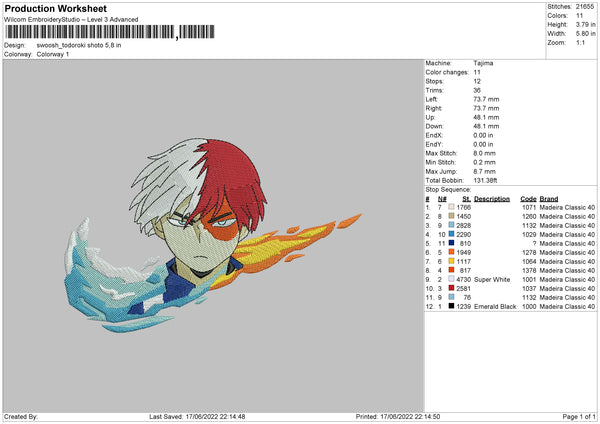The image size is (600, 424).
Task: Select the blue swatch for code 1029
Action: pyautogui.click(x=451, y=234)
